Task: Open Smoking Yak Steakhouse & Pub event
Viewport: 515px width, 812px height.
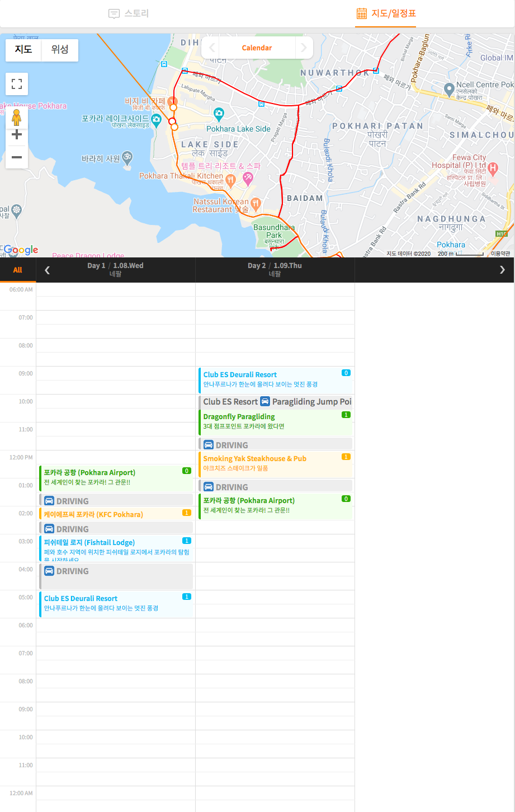Action: (x=276, y=464)
